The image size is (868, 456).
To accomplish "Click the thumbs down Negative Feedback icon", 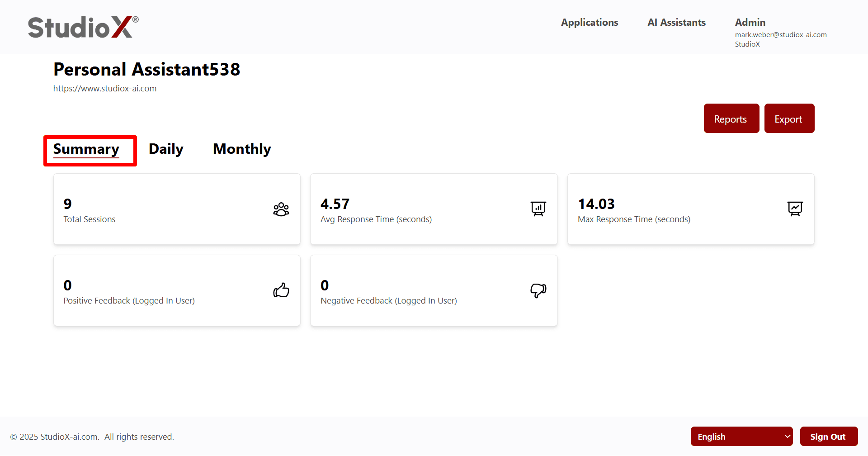I will [538, 290].
